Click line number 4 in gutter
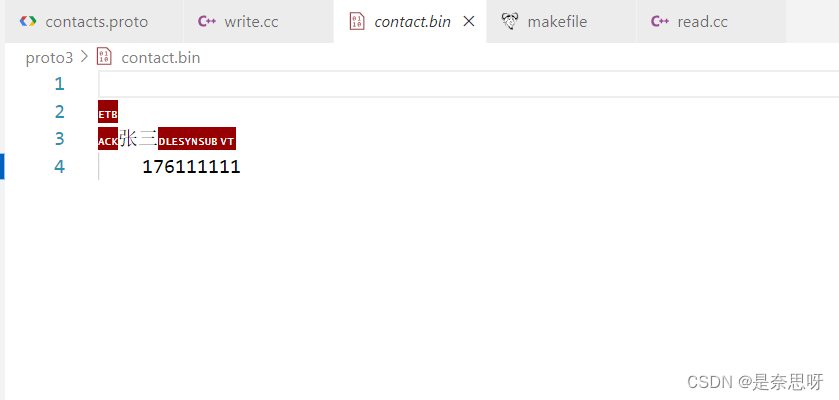This screenshot has width=839, height=400. 59,167
